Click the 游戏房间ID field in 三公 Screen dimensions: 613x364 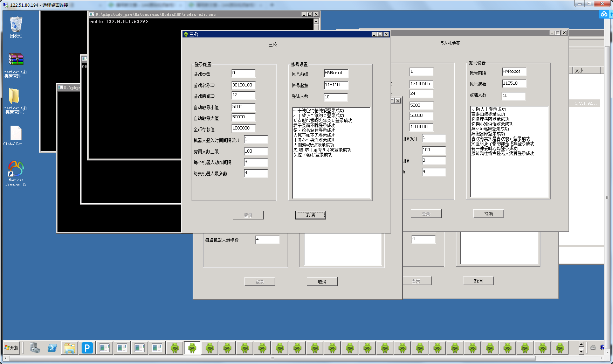tap(243, 95)
